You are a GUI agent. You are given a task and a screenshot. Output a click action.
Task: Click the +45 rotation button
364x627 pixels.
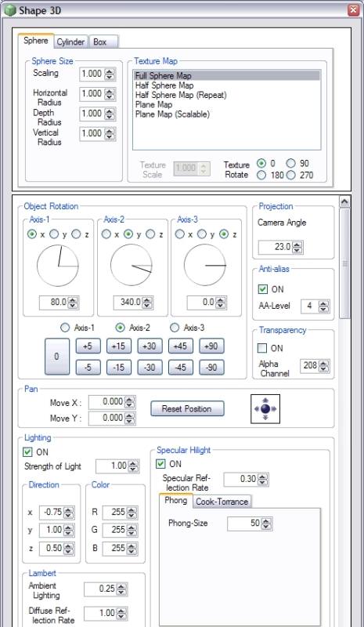[181, 346]
